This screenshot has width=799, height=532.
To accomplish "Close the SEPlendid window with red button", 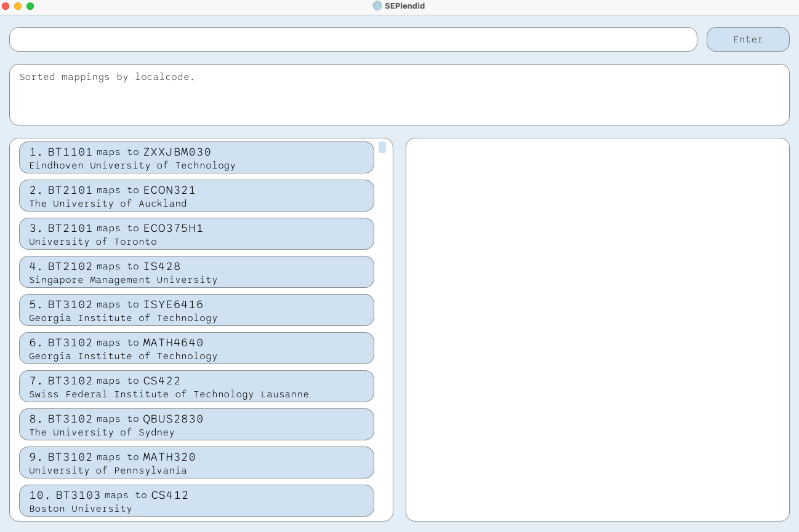I will [6, 6].
